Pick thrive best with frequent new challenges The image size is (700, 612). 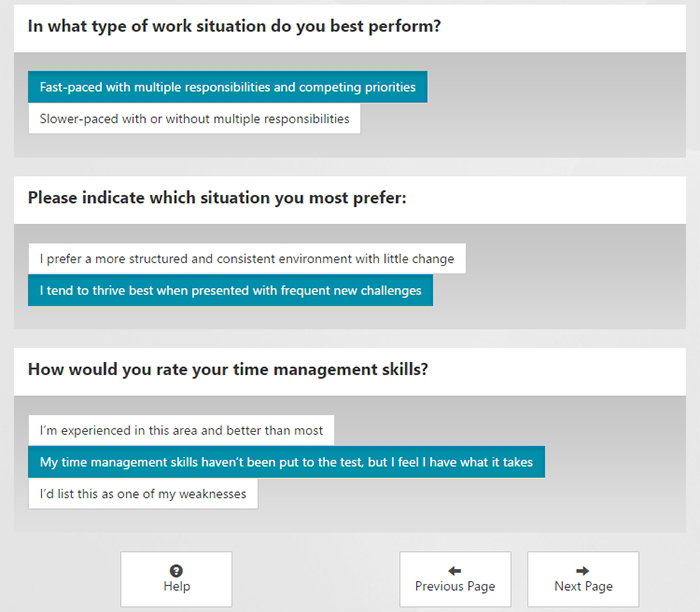[x=230, y=290]
